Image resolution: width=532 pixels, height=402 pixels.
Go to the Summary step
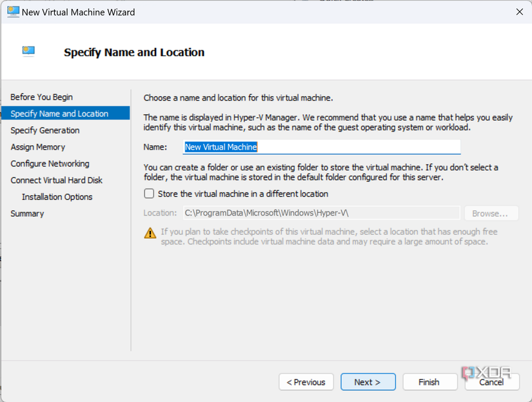coord(27,214)
